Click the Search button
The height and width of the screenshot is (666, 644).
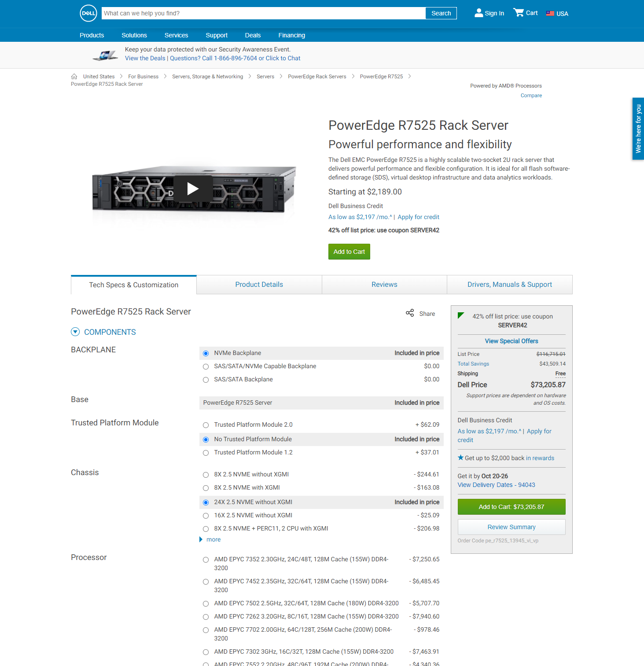pos(441,13)
